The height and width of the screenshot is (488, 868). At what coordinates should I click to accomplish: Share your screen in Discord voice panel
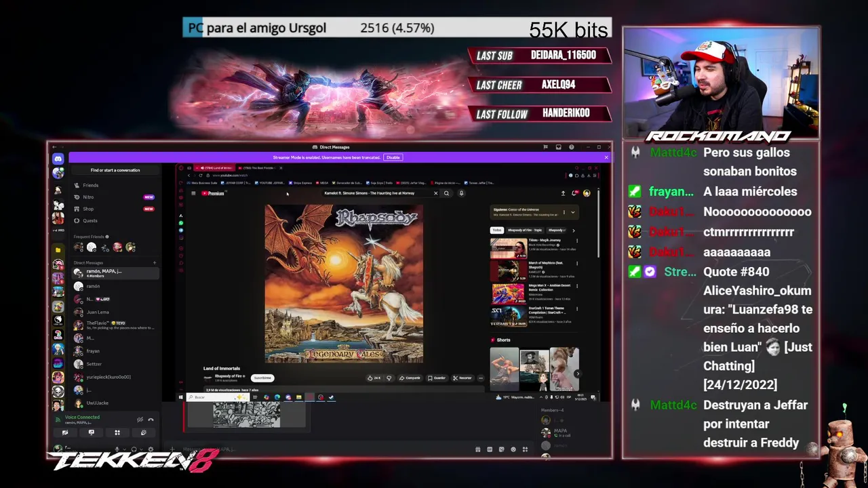tap(92, 432)
